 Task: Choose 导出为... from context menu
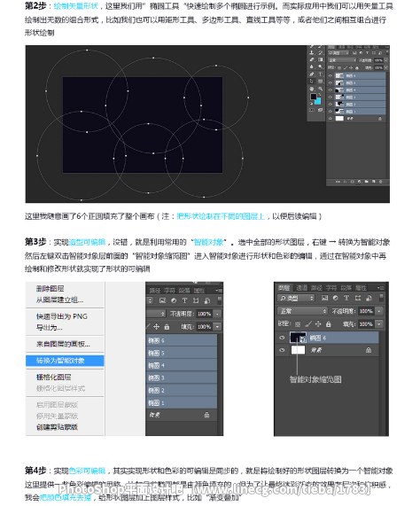pyautogui.click(x=50, y=328)
